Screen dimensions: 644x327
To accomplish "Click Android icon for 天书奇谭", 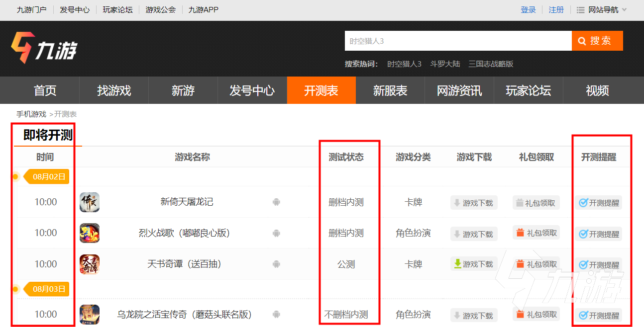I will (x=276, y=264).
